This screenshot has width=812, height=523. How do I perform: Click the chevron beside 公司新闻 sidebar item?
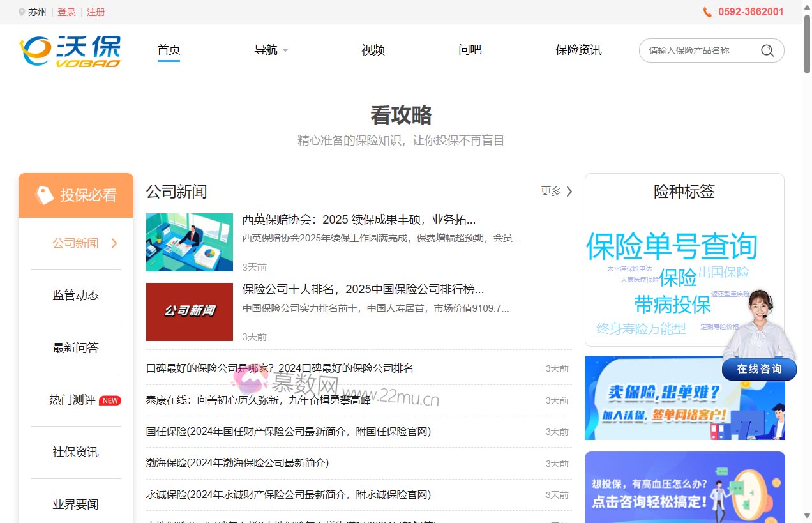114,243
